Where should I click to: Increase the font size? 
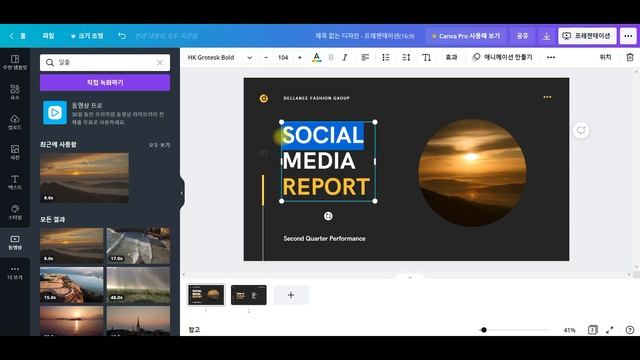coord(300,58)
